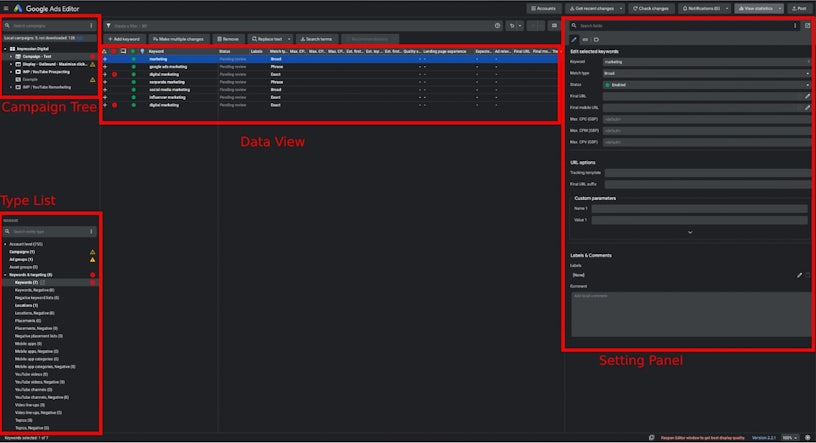Select the pencil edit tab in settings panel

click(x=574, y=39)
